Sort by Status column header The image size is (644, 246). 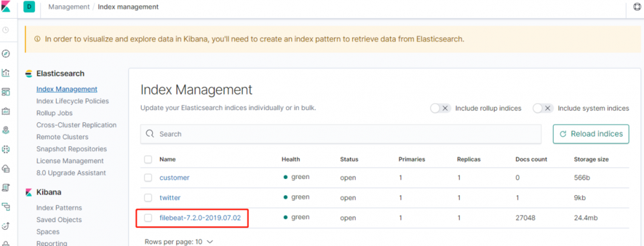coord(349,159)
